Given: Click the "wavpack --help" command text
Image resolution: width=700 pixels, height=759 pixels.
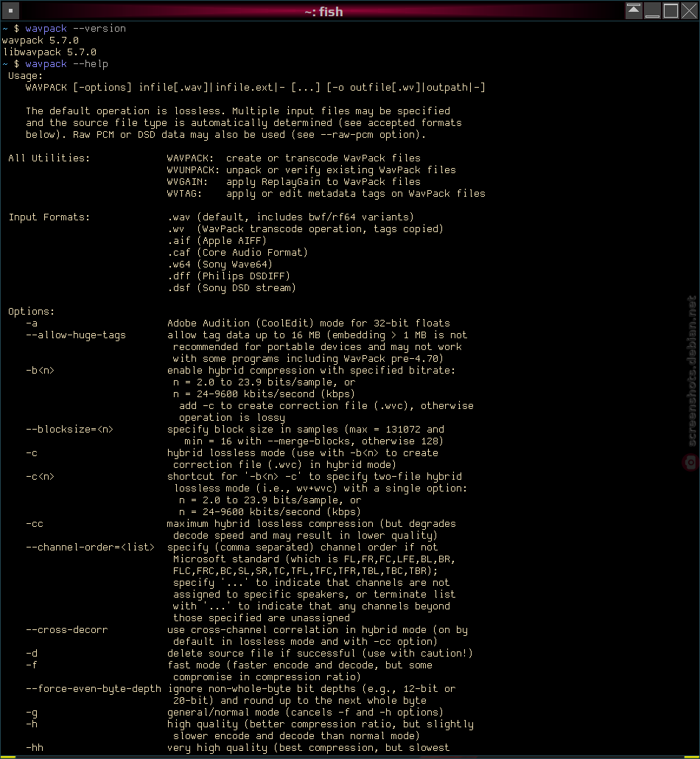Looking at the screenshot, I should point(67,64).
